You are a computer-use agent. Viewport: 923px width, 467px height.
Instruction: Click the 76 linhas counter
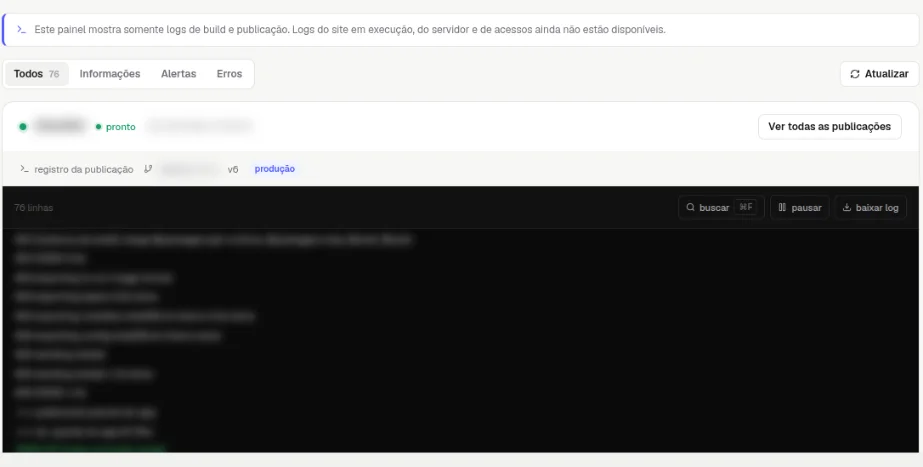click(34, 208)
